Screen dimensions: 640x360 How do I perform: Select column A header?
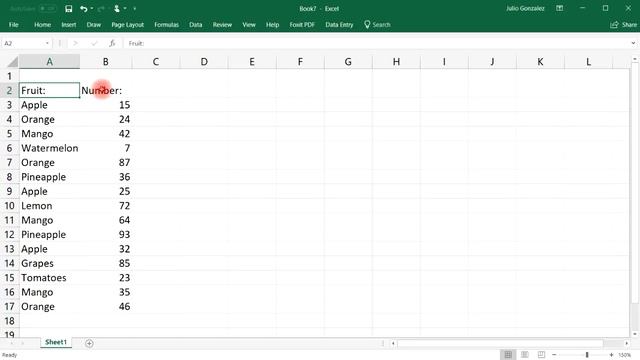point(49,62)
